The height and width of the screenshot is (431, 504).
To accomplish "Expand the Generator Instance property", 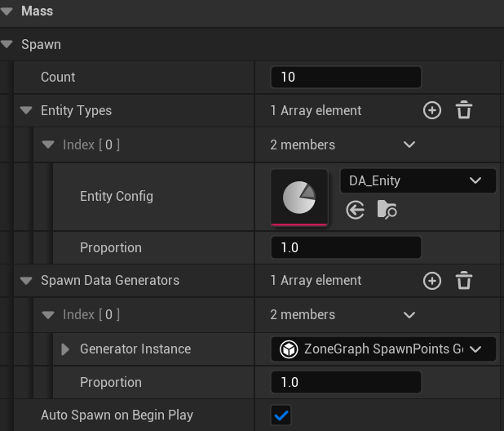I will (x=66, y=349).
